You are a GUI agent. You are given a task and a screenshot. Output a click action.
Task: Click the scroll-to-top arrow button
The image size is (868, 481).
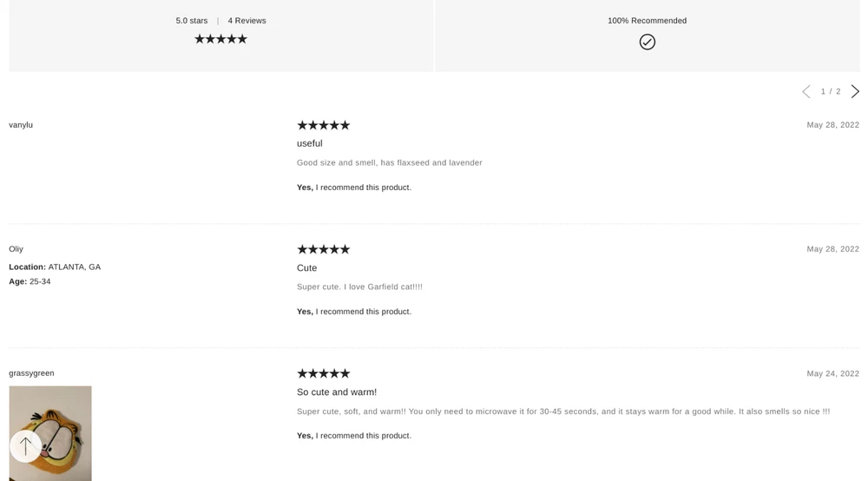point(26,446)
